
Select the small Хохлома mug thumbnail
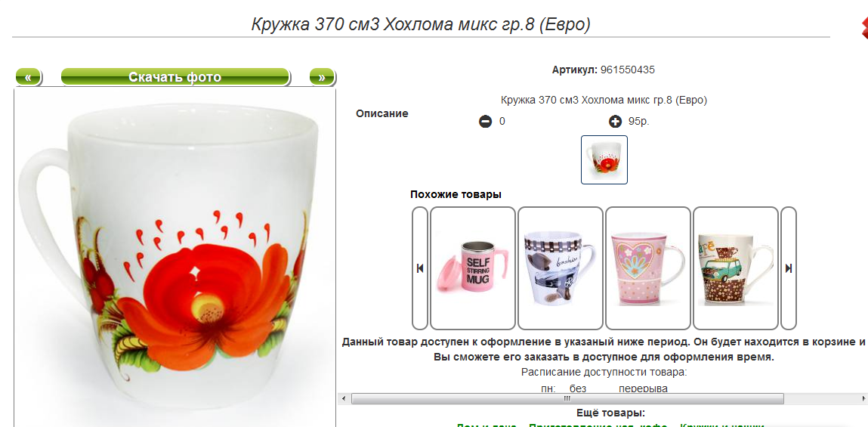coord(604,159)
